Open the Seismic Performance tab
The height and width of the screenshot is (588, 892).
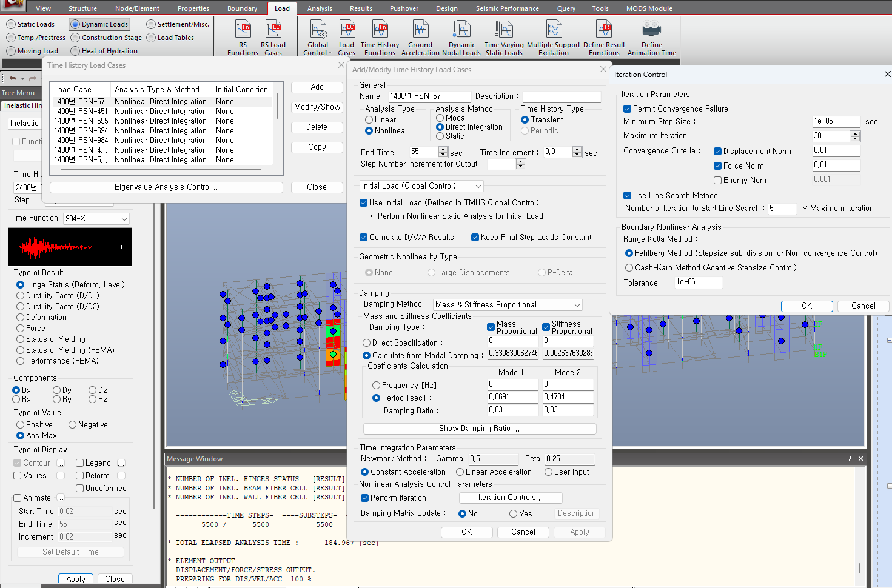(507, 8)
